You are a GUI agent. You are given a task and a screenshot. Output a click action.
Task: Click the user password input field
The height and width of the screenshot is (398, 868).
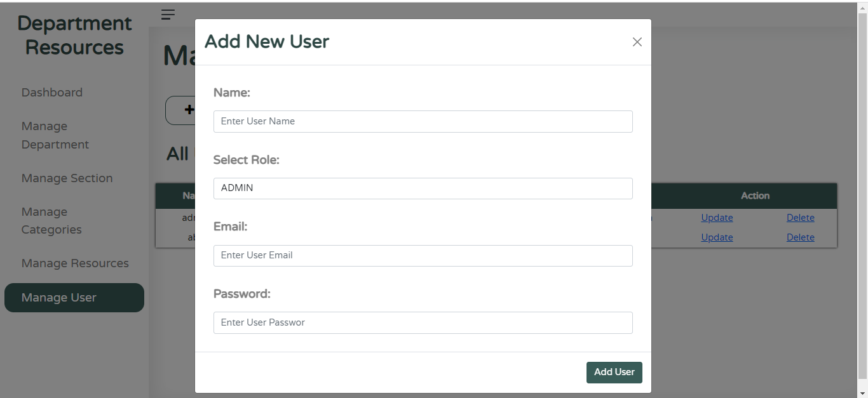423,322
